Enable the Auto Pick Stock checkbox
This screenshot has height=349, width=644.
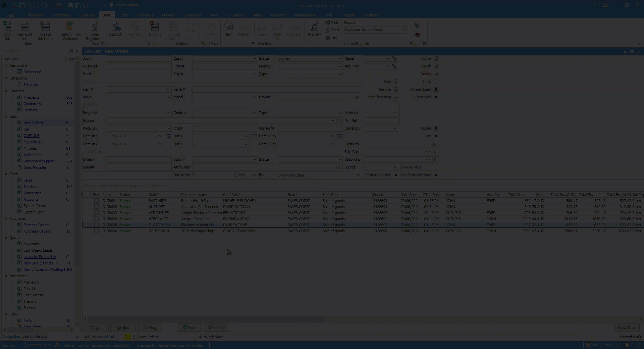click(195, 337)
